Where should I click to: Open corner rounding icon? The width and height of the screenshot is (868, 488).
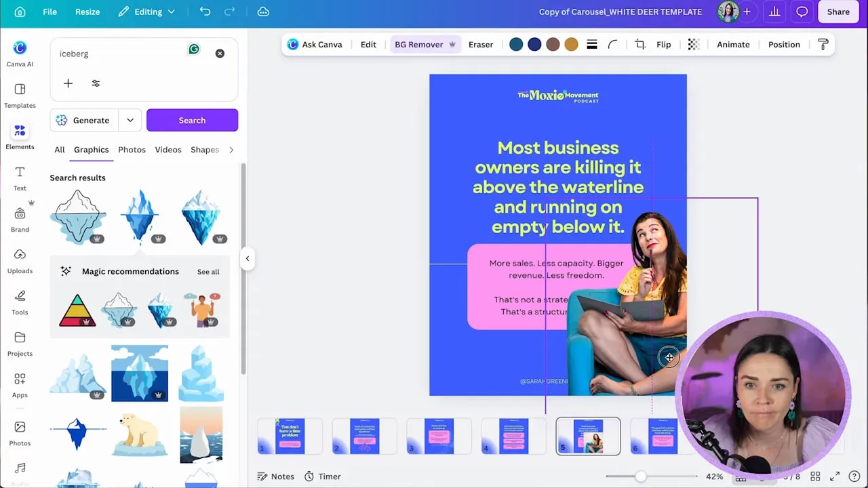point(612,45)
